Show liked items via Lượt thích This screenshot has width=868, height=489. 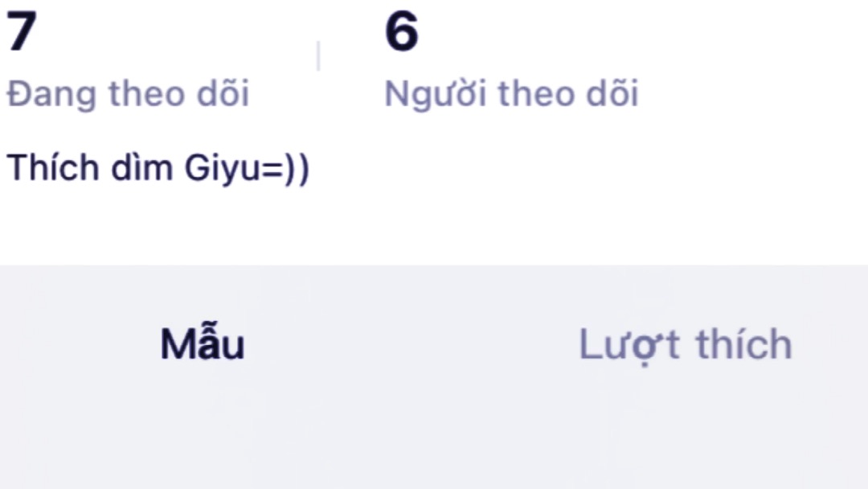click(686, 345)
